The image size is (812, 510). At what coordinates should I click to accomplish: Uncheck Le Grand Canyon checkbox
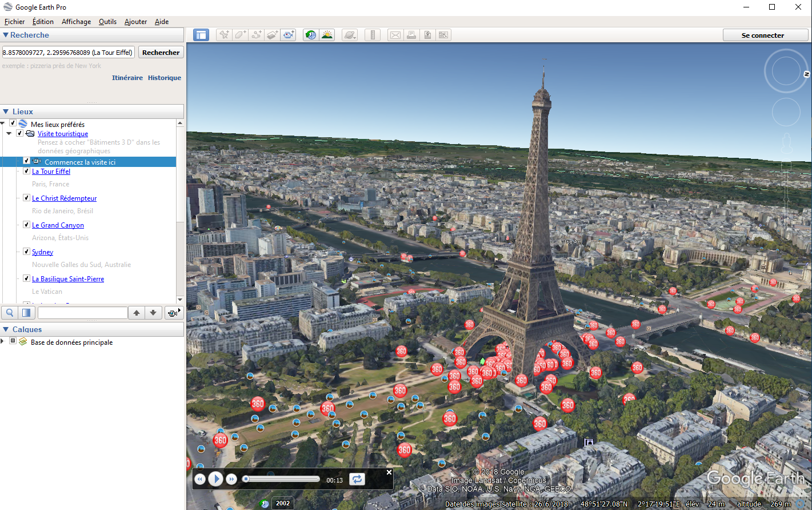coord(26,224)
